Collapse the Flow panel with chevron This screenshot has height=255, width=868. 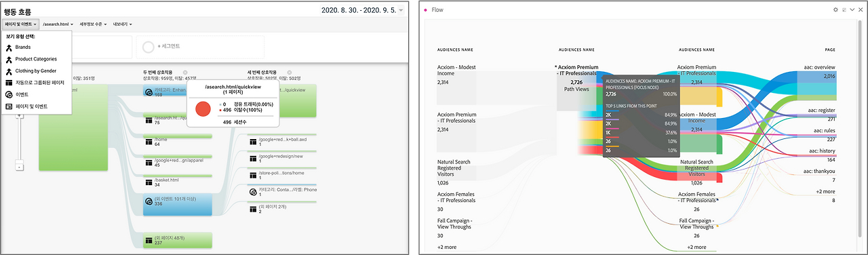click(852, 10)
